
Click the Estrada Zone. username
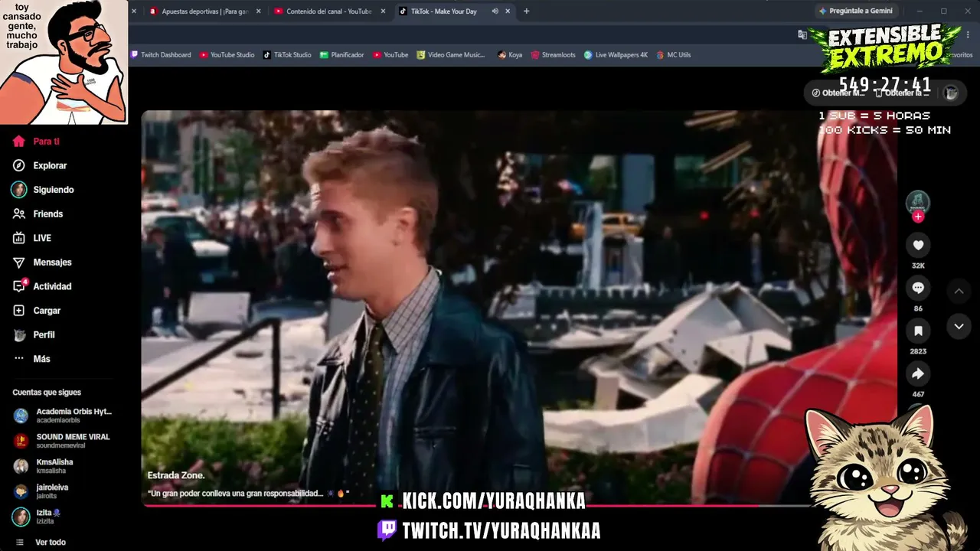176,475
